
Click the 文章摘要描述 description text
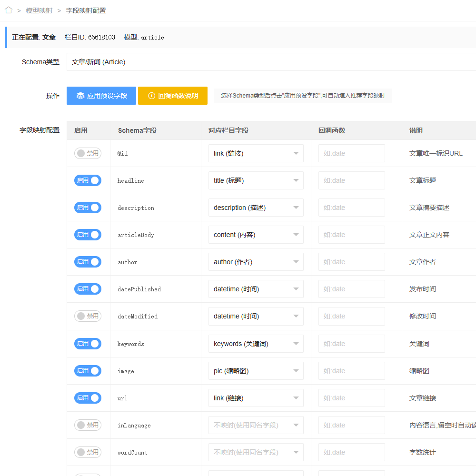point(429,208)
